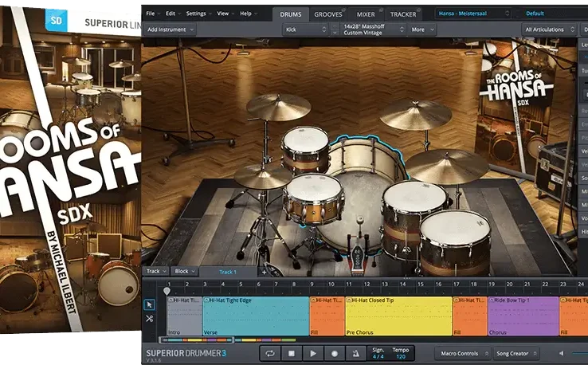Switch to the Grooves tab
Viewport: 588px width, 365px height.
(x=328, y=14)
